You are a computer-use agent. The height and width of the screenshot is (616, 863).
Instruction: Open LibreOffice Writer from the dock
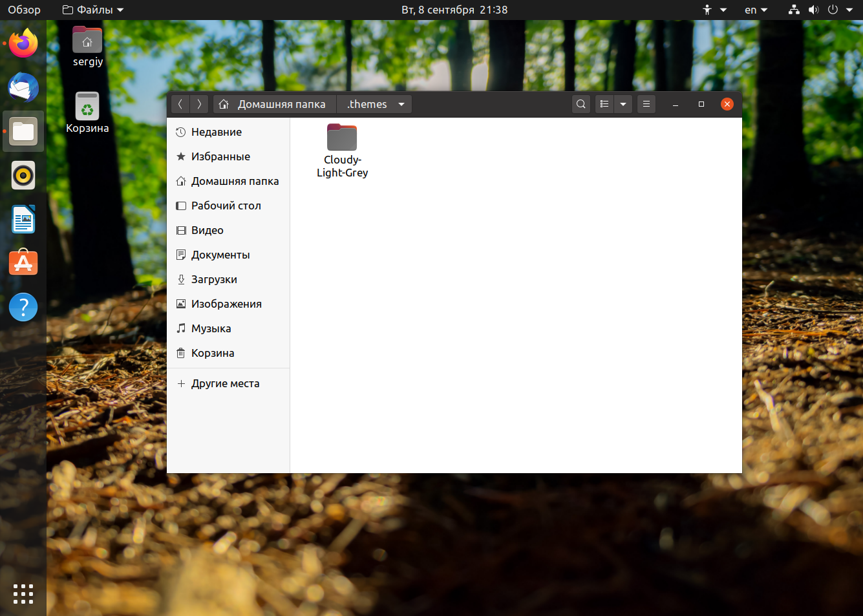[23, 219]
